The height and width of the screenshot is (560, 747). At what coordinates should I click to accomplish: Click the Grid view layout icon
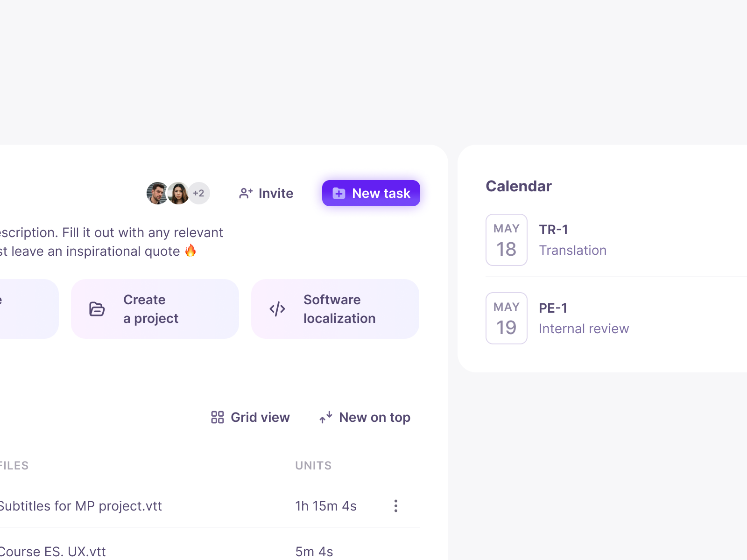217,417
